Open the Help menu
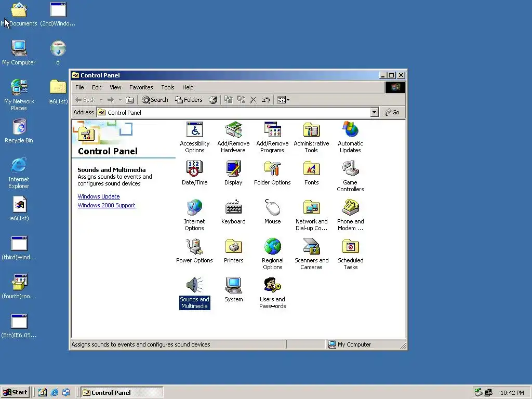532x399 pixels. click(188, 87)
